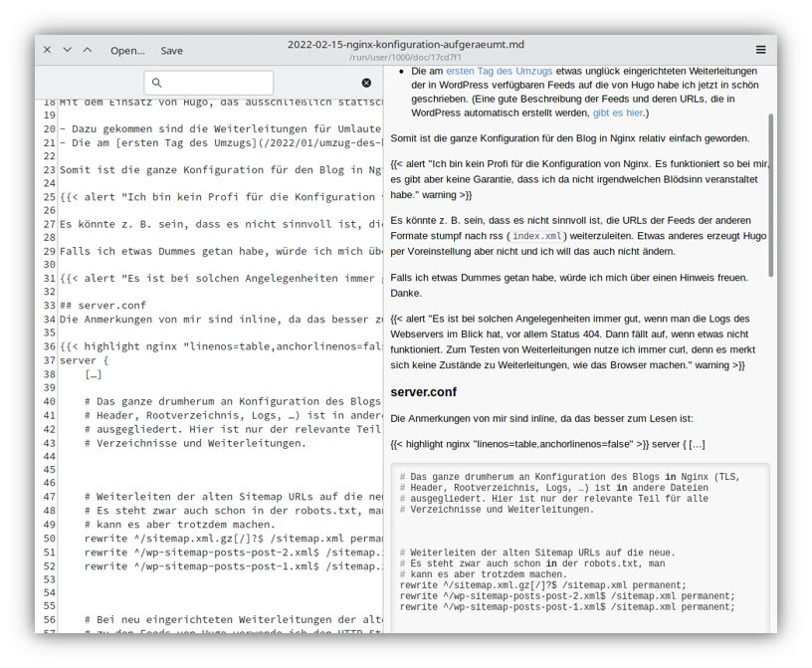Open the hamburger menu
Viewport: 812px width, 668px height.
point(760,50)
